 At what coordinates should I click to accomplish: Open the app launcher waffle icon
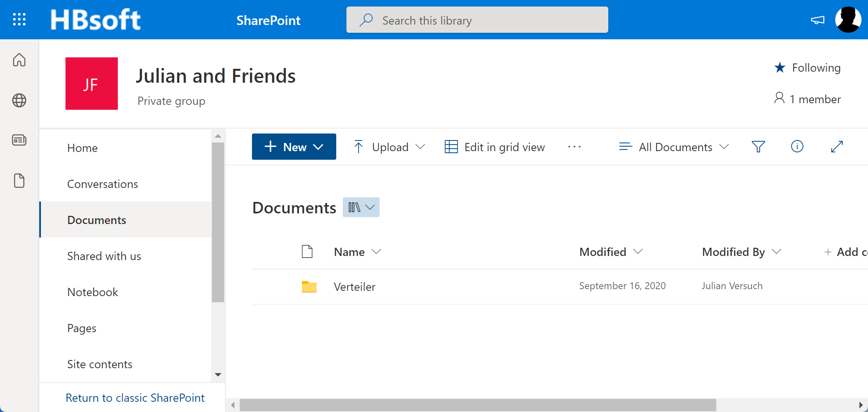coord(19,19)
